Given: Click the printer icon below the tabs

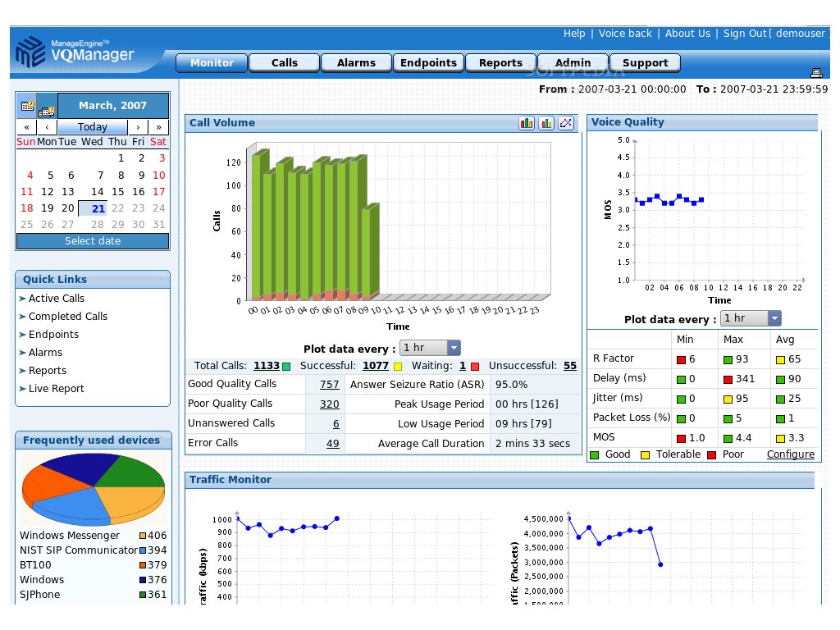Looking at the screenshot, I should click(816, 72).
